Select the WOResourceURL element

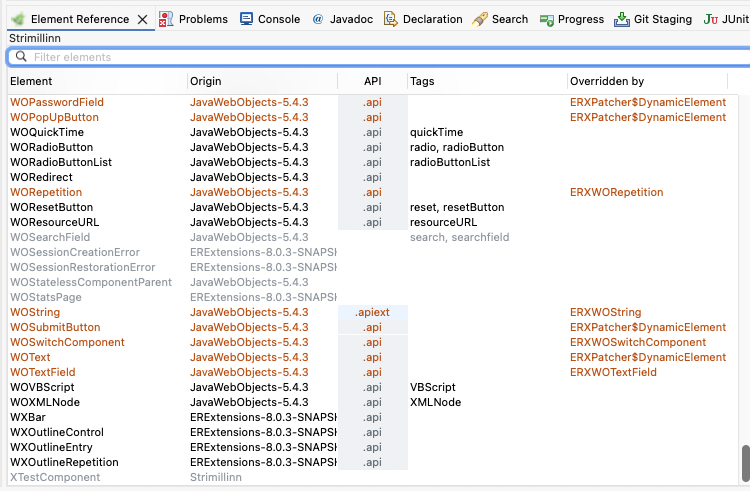click(55, 222)
